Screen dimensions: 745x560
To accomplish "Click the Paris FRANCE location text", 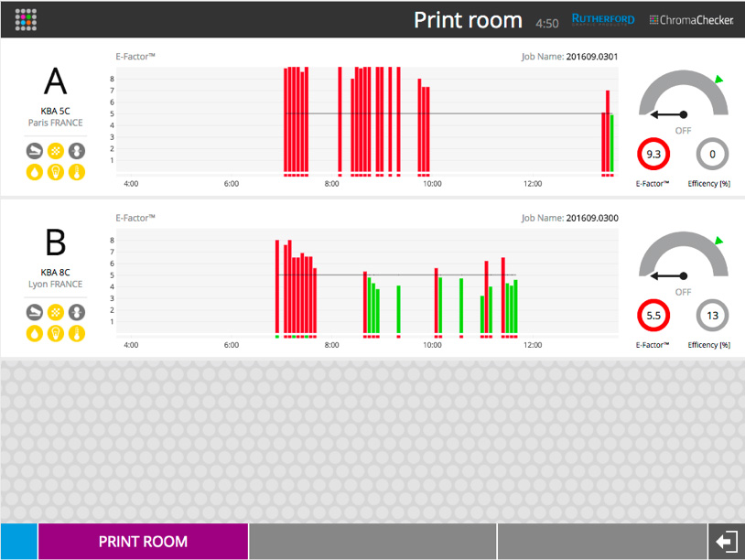I will click(55, 123).
